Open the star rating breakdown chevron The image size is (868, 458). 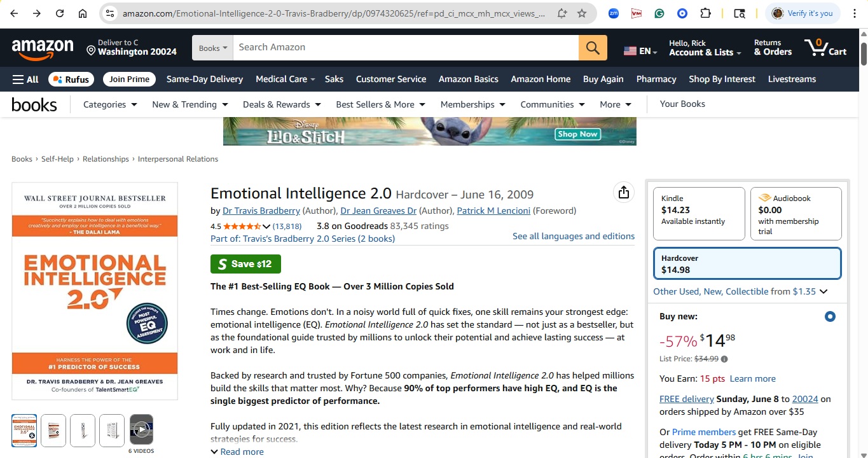266,226
